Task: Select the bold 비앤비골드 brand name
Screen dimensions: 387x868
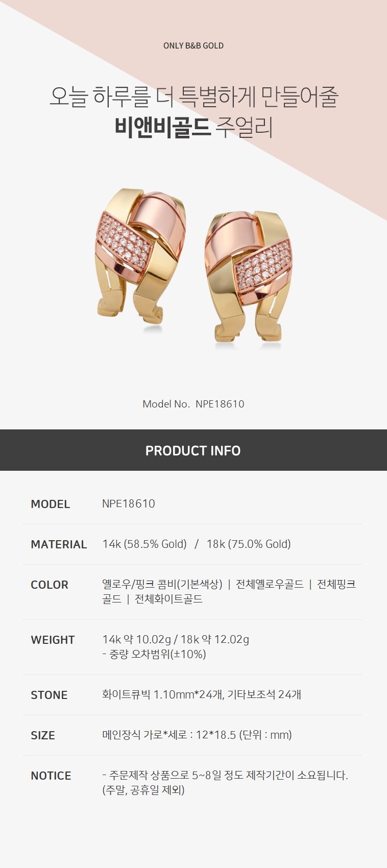Action: pos(162,128)
